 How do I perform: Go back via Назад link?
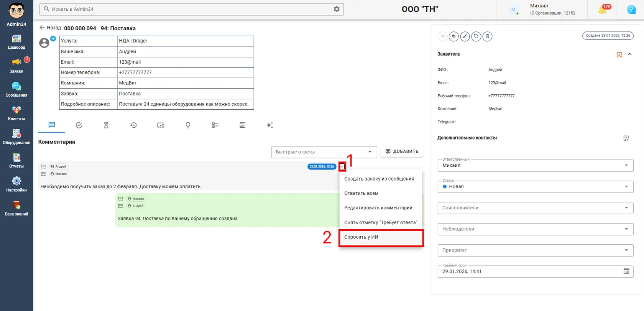click(50, 28)
